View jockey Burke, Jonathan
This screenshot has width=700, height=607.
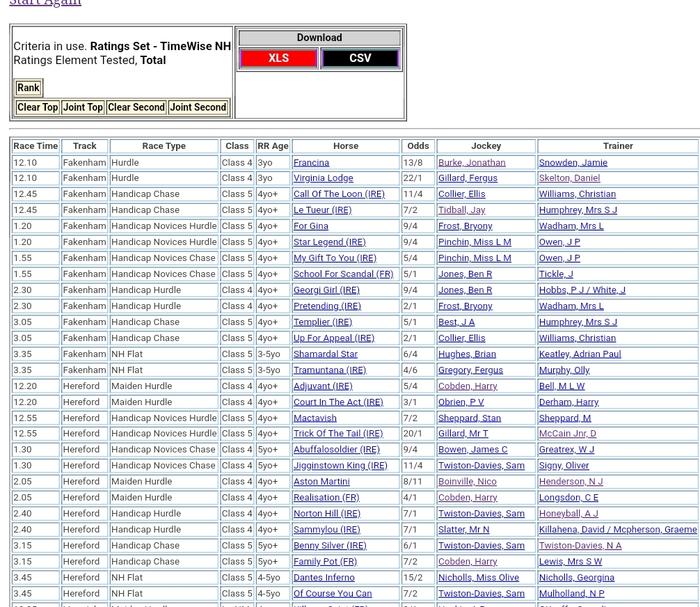[471, 162]
